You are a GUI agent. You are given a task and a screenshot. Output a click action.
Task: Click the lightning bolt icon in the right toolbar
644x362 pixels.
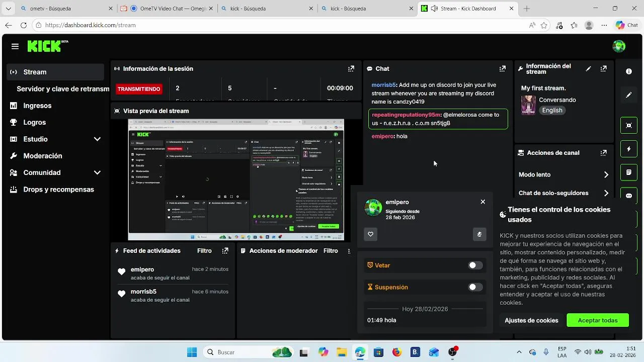coord(629,149)
